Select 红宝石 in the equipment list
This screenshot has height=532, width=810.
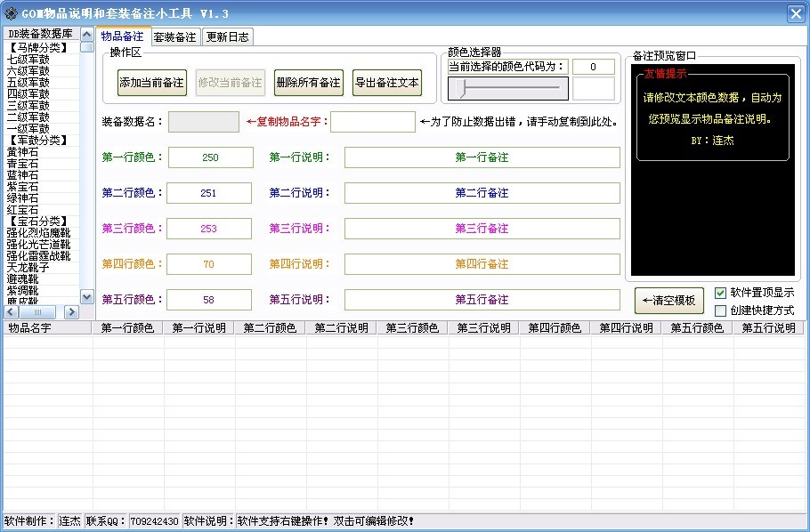tap(23, 210)
